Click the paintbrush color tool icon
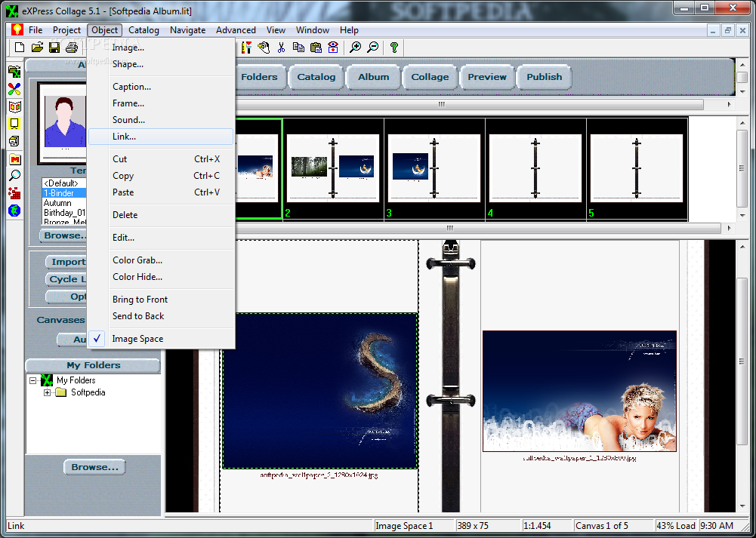Image resolution: width=756 pixels, height=538 pixels. [246, 48]
